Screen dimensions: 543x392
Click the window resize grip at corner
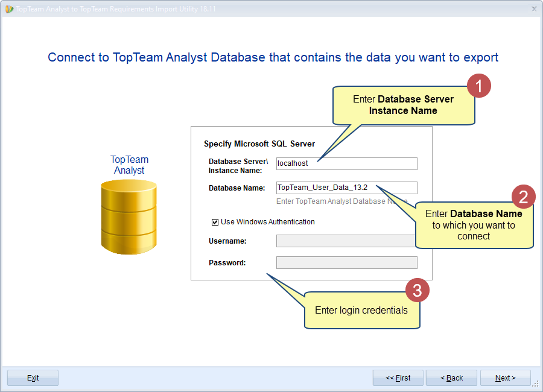(x=536, y=384)
